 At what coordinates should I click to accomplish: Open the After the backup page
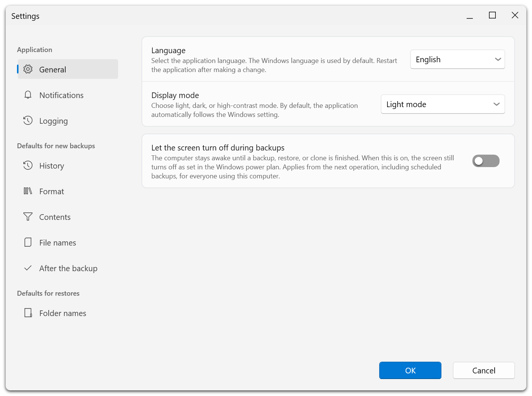click(x=68, y=268)
